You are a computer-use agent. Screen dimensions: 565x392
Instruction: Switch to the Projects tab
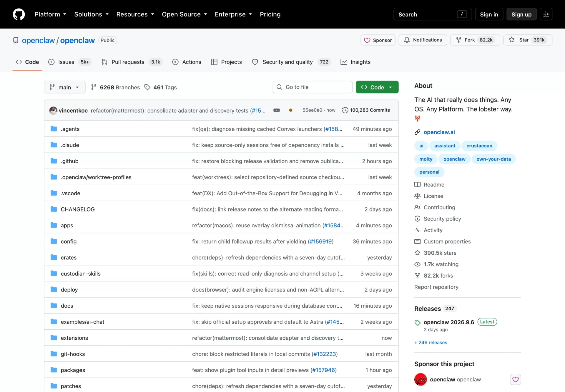pos(227,62)
